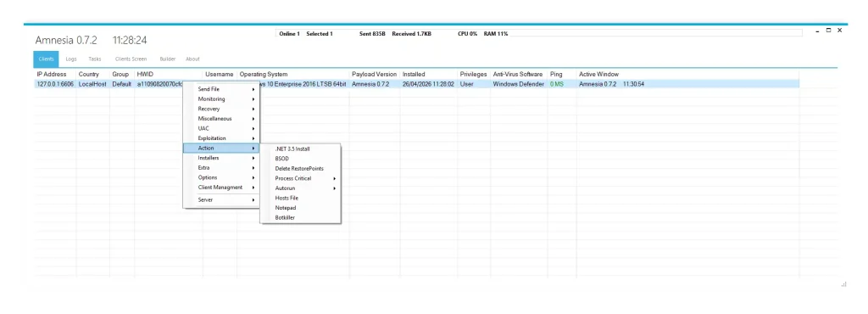The image size is (868, 314).
Task: Open the Extra submenu
Action: click(x=221, y=168)
